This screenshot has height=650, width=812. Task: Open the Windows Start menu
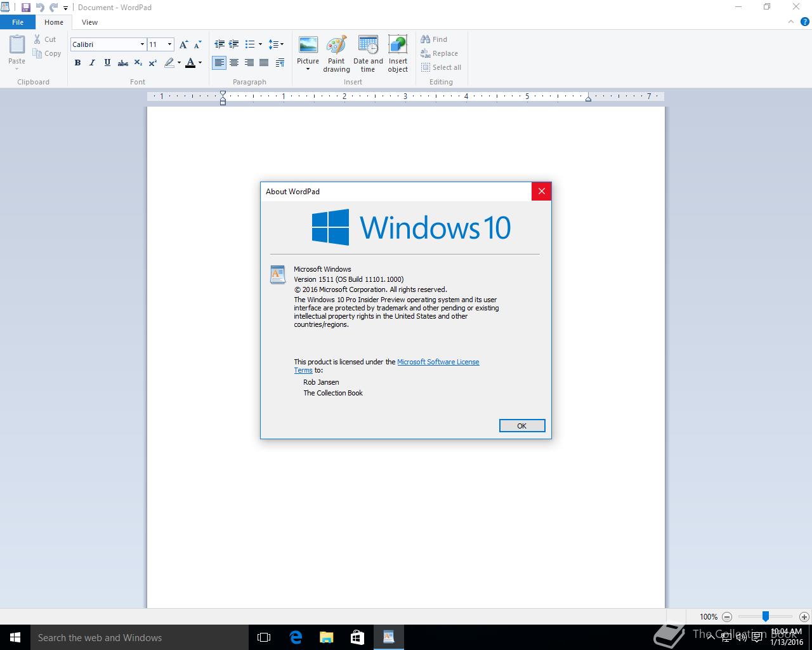coord(15,637)
